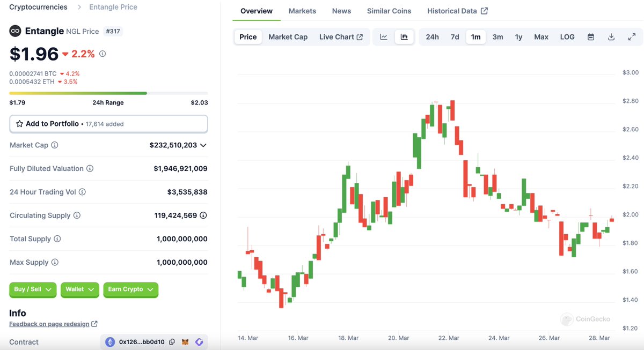Click the 0.00002741 BTC price text
644x350 pixels.
pos(33,73)
